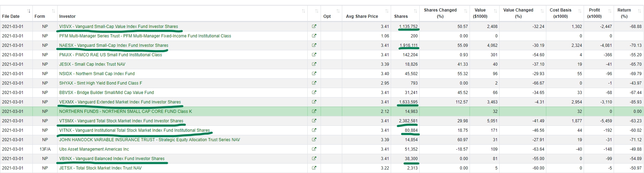Sort by Profit (x1000) header
This screenshot has height=173, width=644.
599,14
